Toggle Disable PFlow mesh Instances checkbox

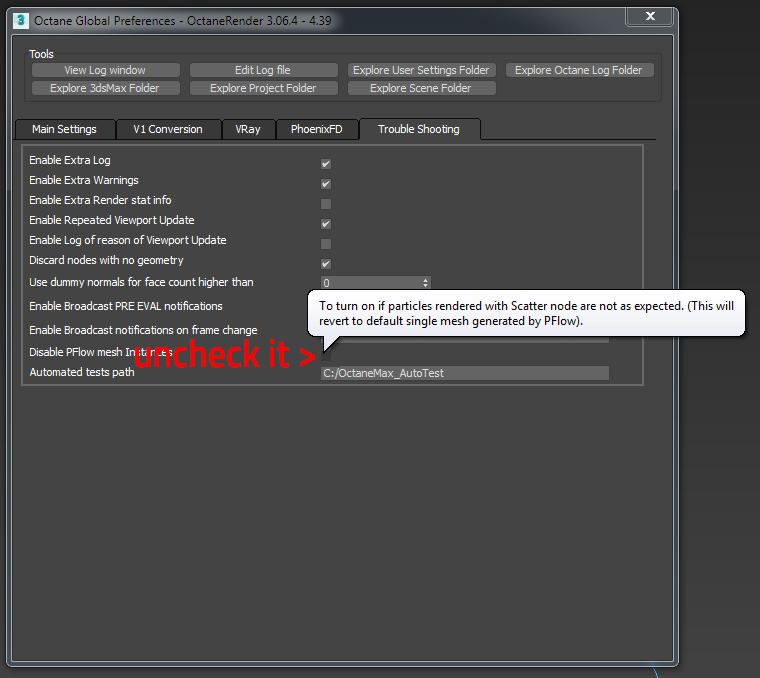coord(326,356)
